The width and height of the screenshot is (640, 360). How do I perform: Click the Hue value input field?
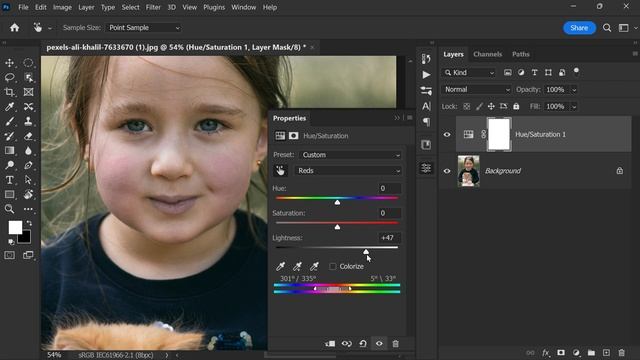click(x=389, y=189)
